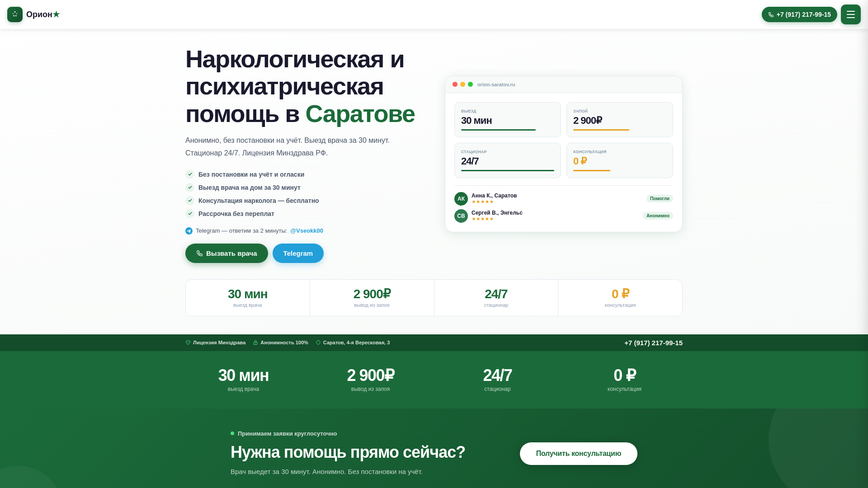868x488 pixels.
Task: Click green-band 0 ₽ консультация stat
Action: pyautogui.click(x=624, y=380)
